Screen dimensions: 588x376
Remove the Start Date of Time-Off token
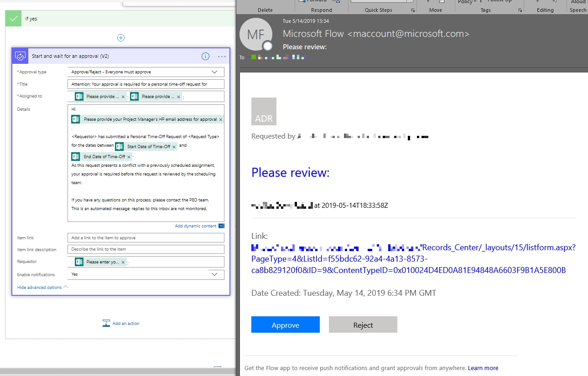pyautogui.click(x=174, y=147)
